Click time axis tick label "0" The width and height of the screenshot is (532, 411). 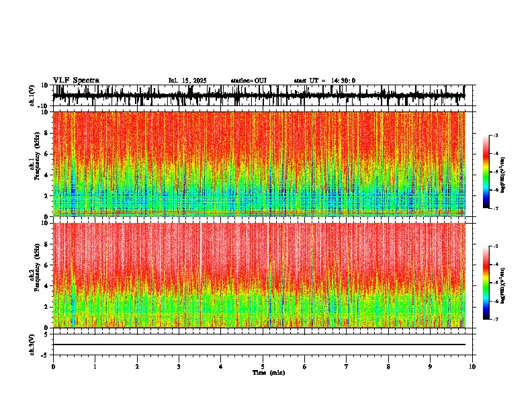pyautogui.click(x=53, y=367)
